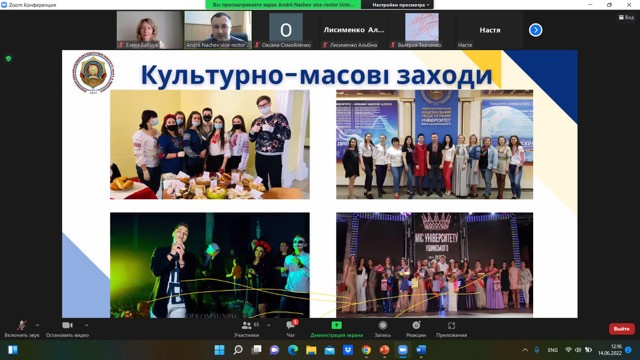Open the Чат chat panel
This screenshot has height=360, width=640.
[291, 329]
